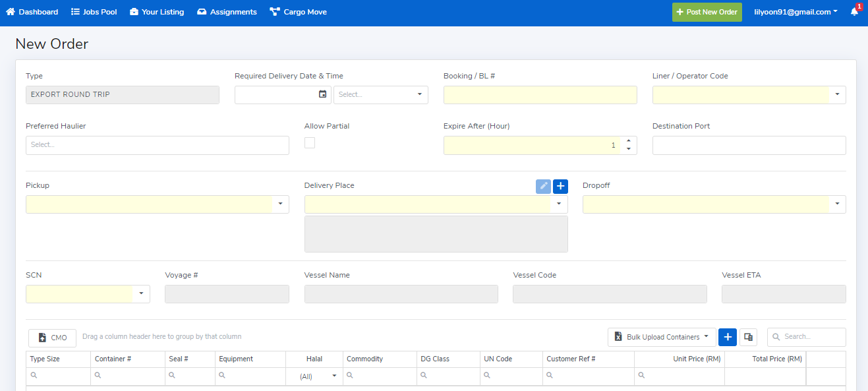Image resolution: width=868 pixels, height=391 pixels.
Task: Click the Post New Order button
Action: [x=707, y=12]
